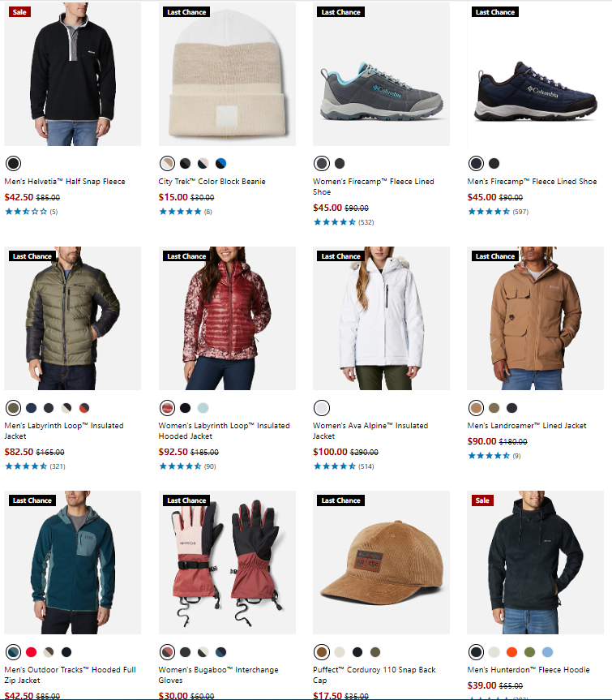Screen dimensions: 612x700
Task: Click the Sale badge on Hunterdon Fleece Hoodie
Action: click(482, 500)
